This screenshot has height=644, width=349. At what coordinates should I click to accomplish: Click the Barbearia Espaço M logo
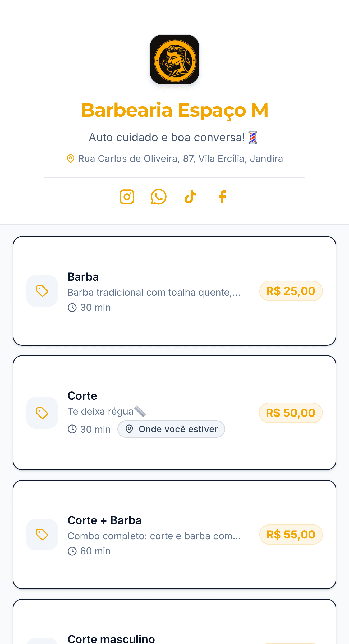pos(174,60)
